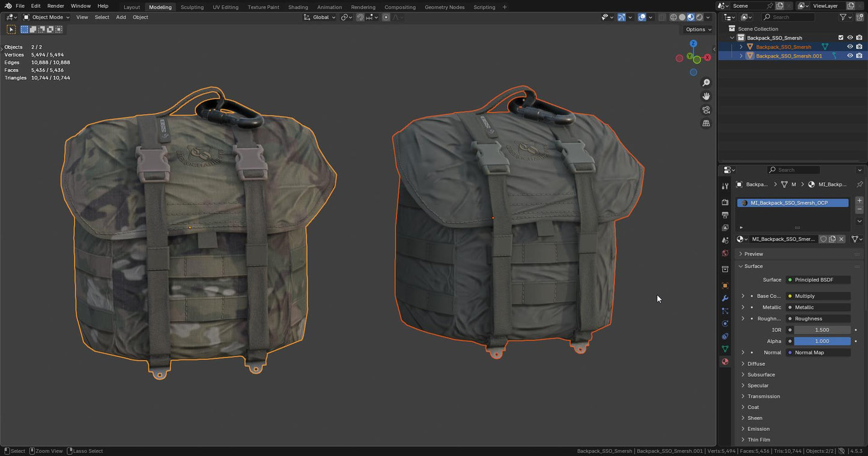Image resolution: width=868 pixels, height=456 pixels.
Task: Click the Alpha value slider
Action: (x=822, y=341)
